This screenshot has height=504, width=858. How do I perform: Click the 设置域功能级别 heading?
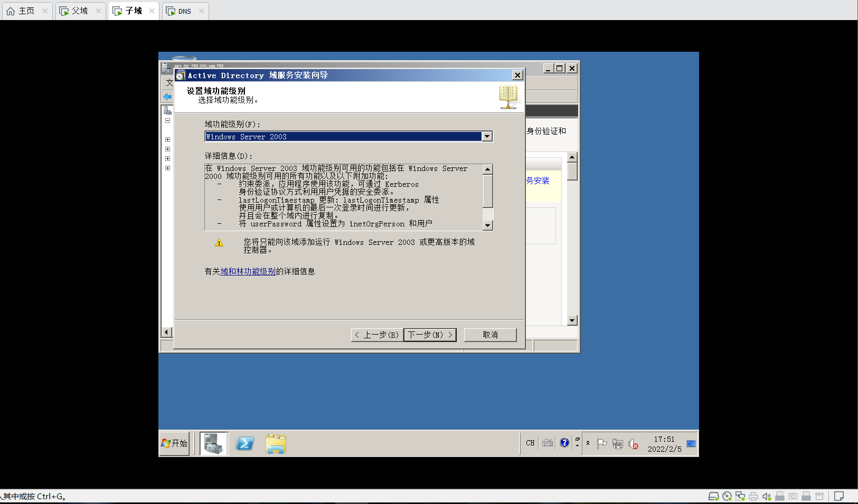pyautogui.click(x=216, y=91)
